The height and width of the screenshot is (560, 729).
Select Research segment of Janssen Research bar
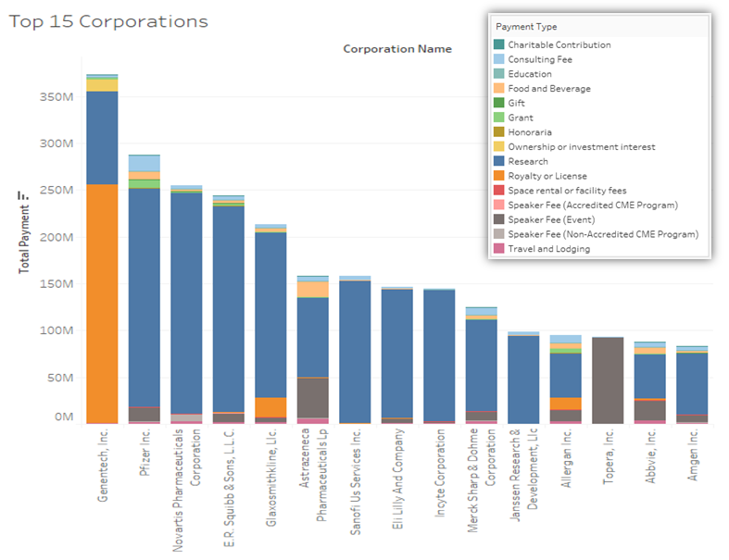pos(523,380)
